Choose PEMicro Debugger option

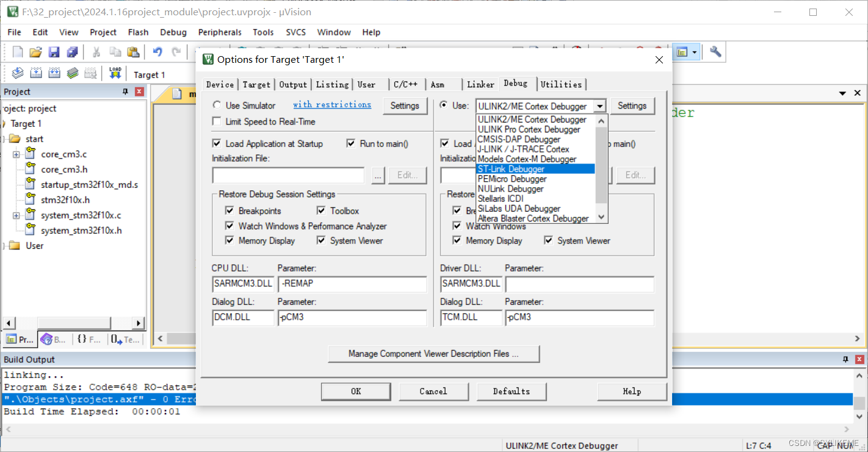535,179
